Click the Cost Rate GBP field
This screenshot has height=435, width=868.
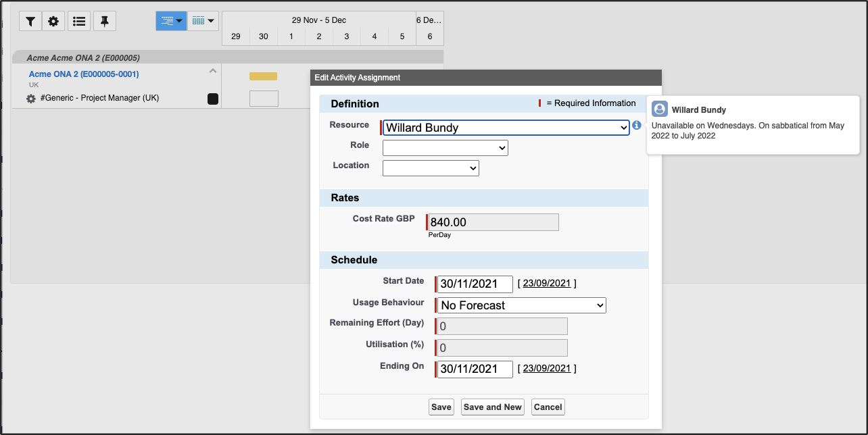coord(493,222)
